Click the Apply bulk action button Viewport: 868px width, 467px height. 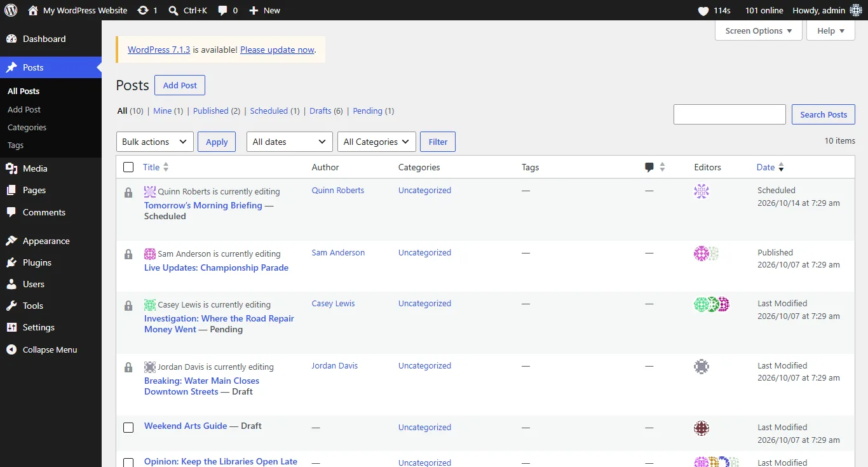[217, 142]
